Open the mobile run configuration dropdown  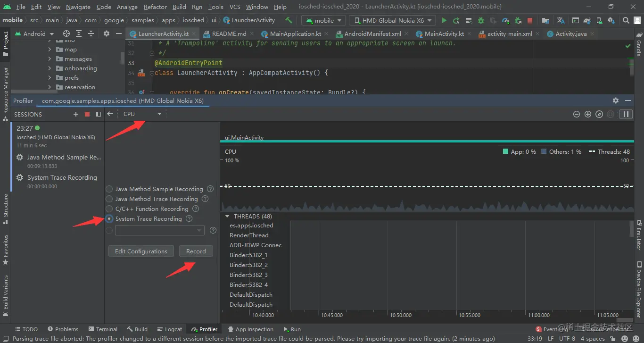click(323, 20)
